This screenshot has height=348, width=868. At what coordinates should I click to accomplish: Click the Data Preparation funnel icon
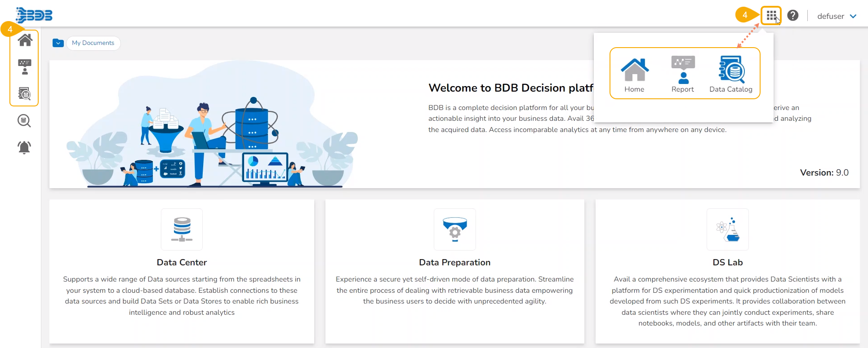(x=455, y=229)
